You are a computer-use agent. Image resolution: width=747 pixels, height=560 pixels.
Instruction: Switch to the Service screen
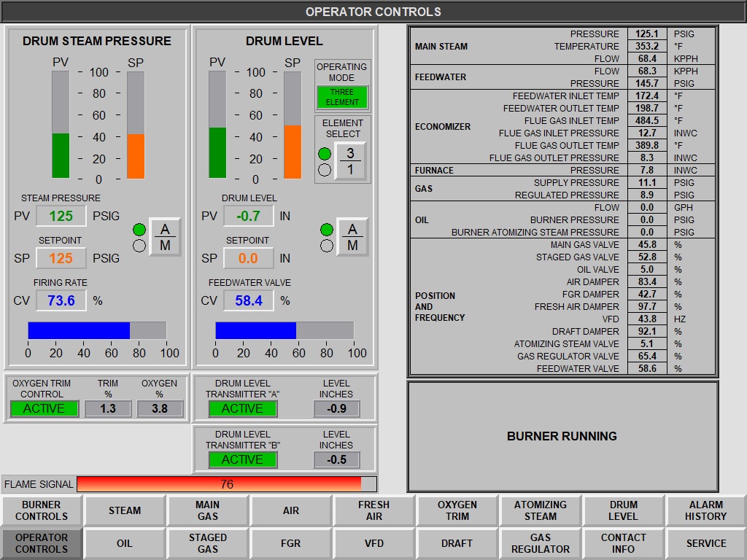coord(705,543)
